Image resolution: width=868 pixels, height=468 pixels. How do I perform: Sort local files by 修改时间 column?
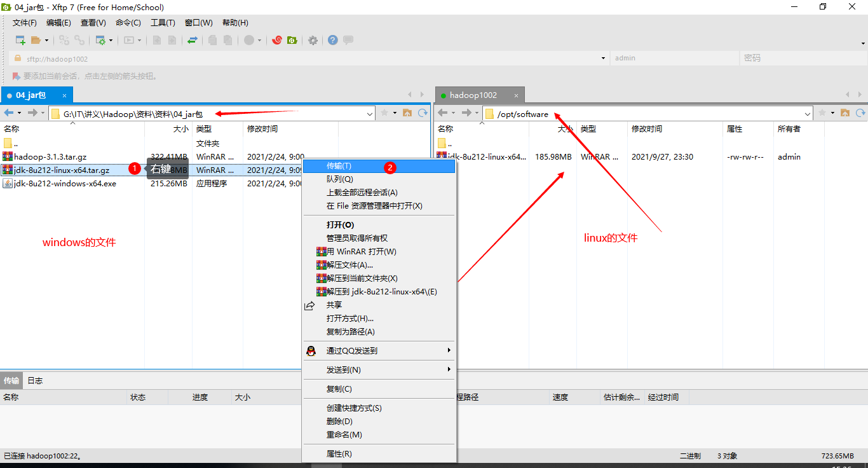click(x=290, y=129)
